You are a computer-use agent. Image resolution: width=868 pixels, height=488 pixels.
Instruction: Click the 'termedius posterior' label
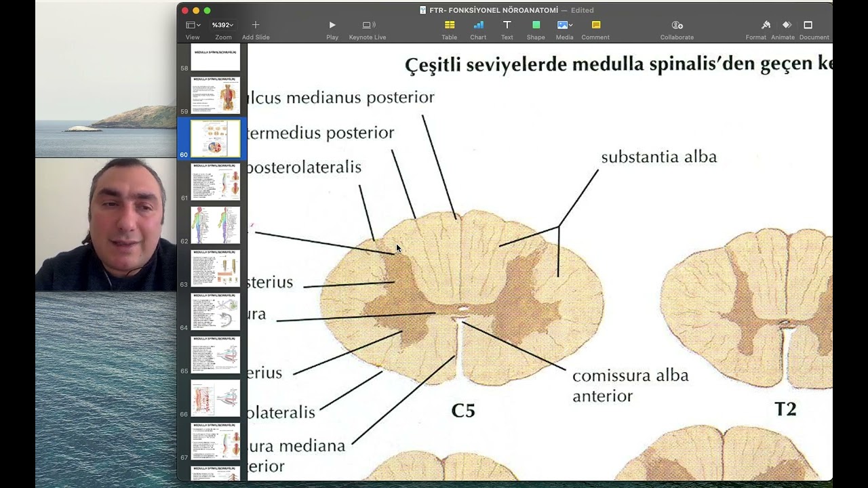point(321,133)
